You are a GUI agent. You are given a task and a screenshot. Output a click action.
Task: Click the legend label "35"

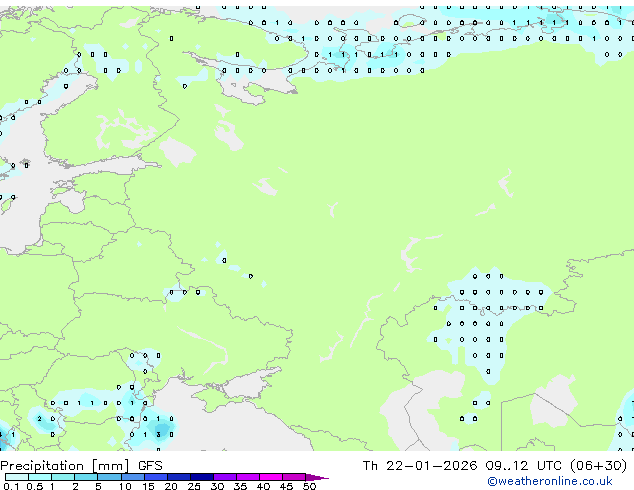(x=240, y=486)
